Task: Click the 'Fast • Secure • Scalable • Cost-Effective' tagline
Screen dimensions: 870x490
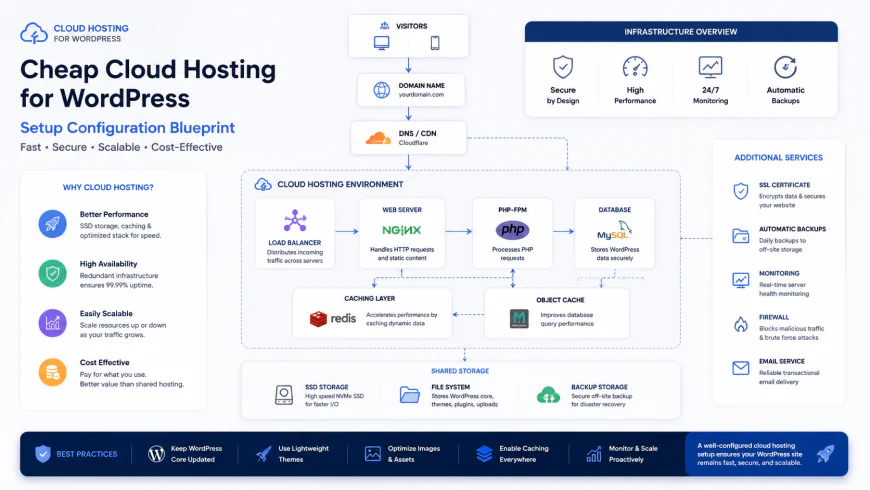Action: 122,147
